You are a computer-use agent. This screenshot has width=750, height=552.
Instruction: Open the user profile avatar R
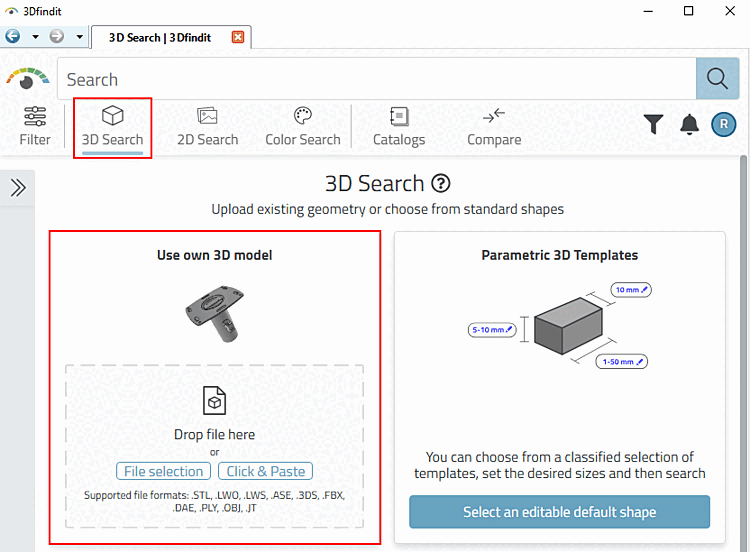coord(723,124)
